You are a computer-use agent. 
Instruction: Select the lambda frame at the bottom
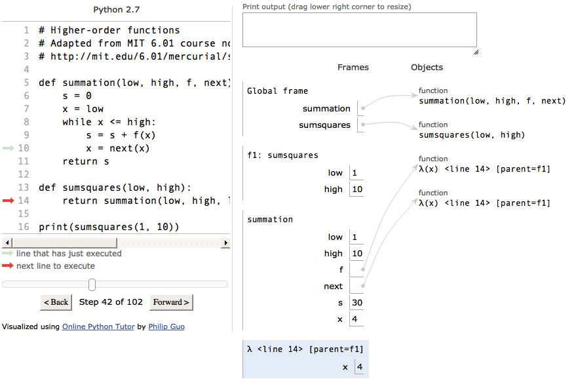305,359
